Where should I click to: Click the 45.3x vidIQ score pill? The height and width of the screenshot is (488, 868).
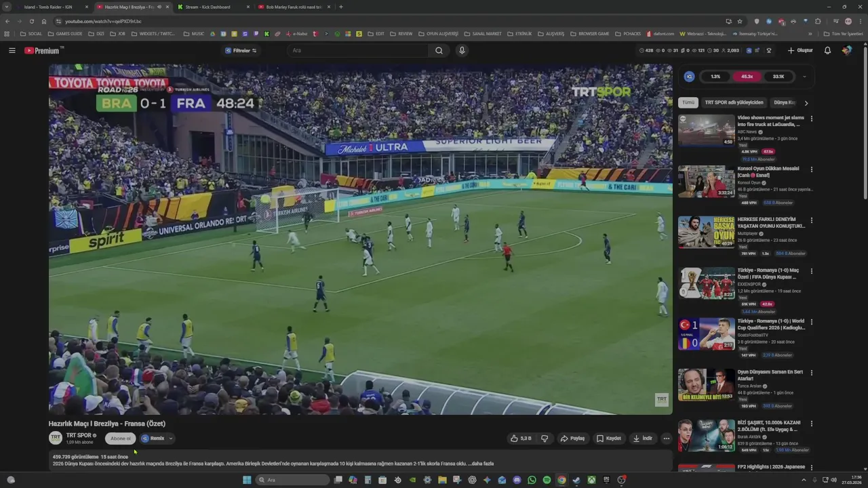747,77
